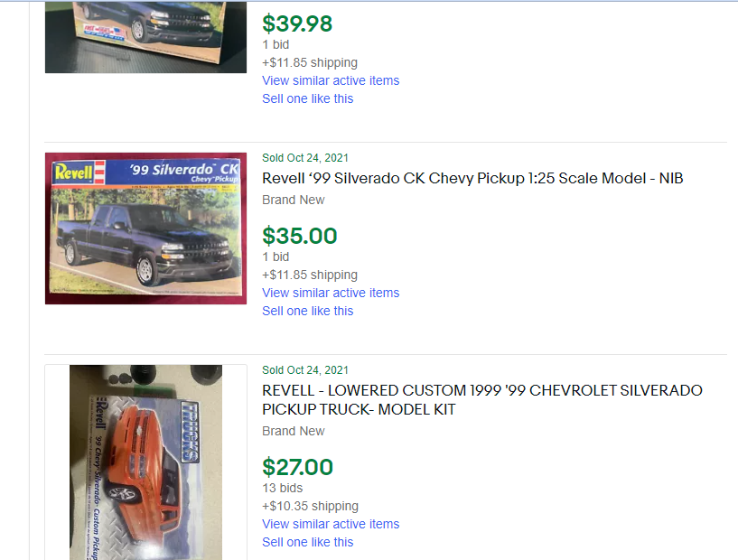738x560 pixels.
Task: Click the $27.00 sold price
Action: (297, 467)
